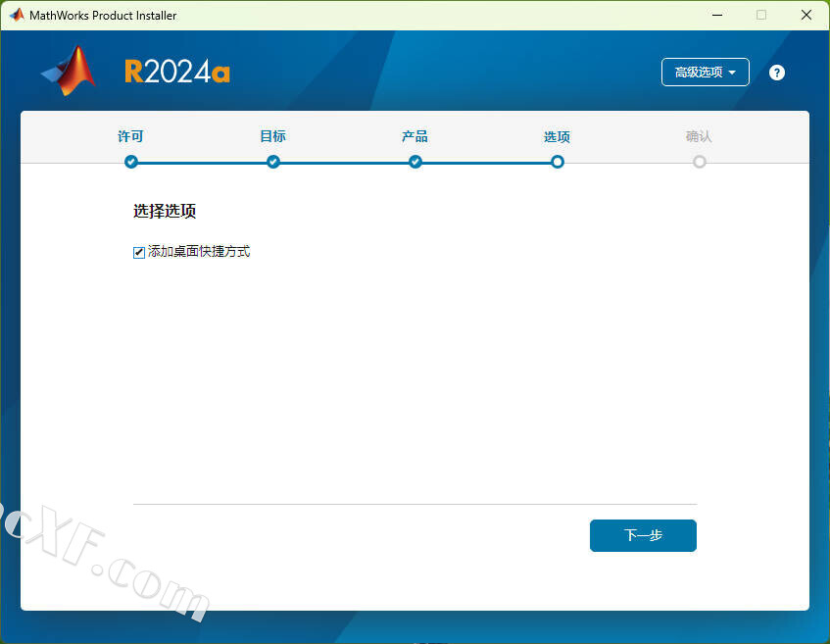This screenshot has width=830, height=644.
Task: Click the 下一步 button
Action: 643,535
